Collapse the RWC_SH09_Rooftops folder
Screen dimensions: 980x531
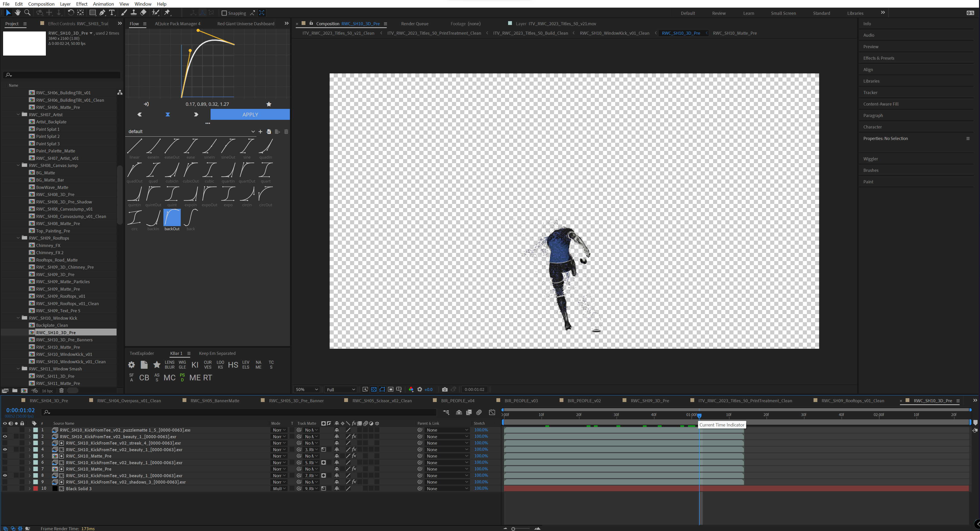coord(18,238)
